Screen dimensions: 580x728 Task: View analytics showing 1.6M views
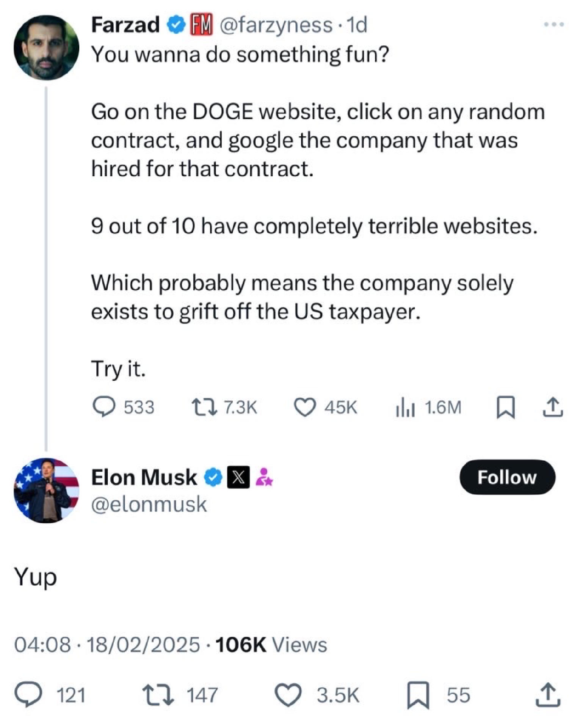(x=405, y=408)
